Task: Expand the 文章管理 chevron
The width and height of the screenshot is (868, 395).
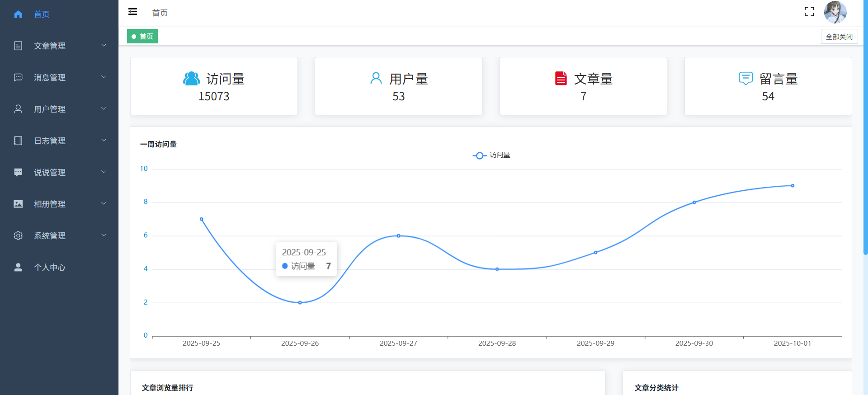Action: tap(104, 45)
